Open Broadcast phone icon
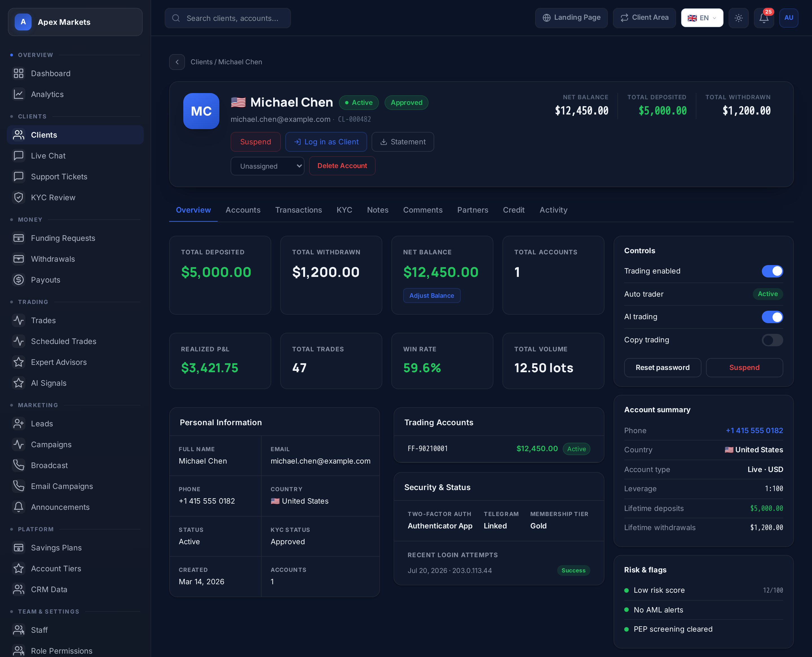812x657 pixels. point(19,465)
